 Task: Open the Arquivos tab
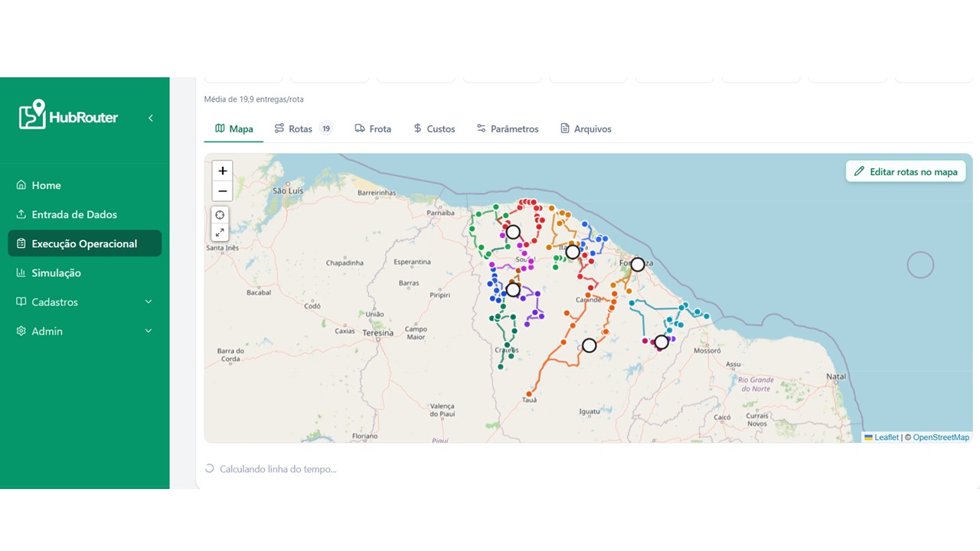point(586,129)
